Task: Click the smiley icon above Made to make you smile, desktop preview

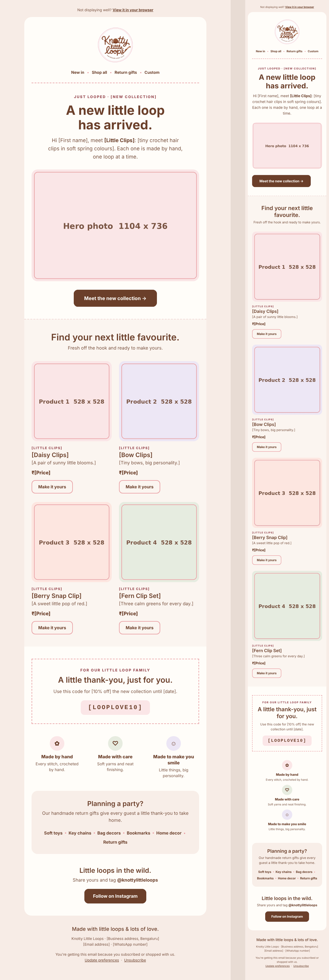Action: tap(173, 743)
